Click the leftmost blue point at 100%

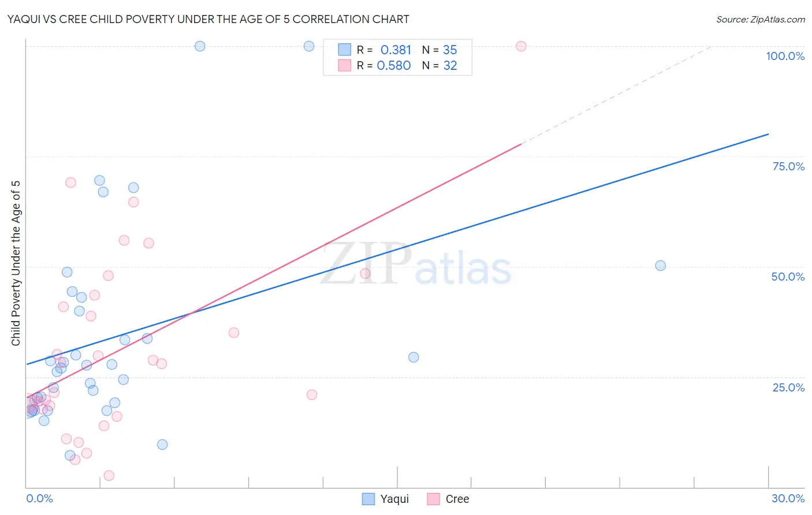pos(200,46)
